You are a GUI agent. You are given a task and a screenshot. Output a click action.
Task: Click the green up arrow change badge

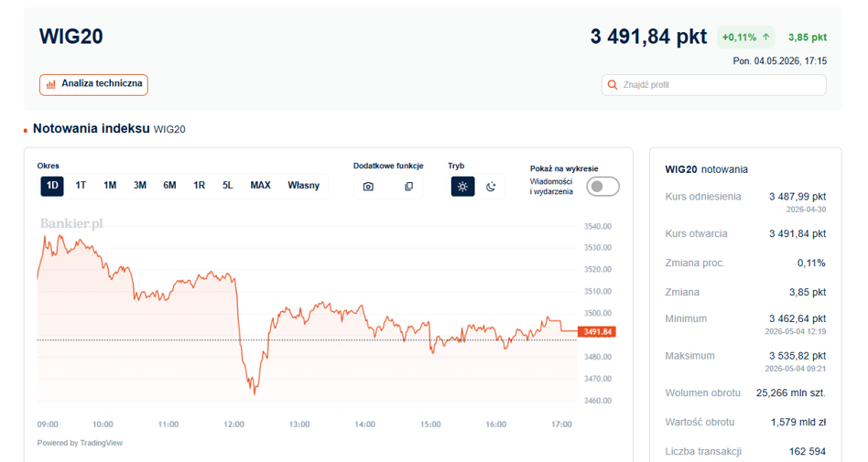point(745,38)
